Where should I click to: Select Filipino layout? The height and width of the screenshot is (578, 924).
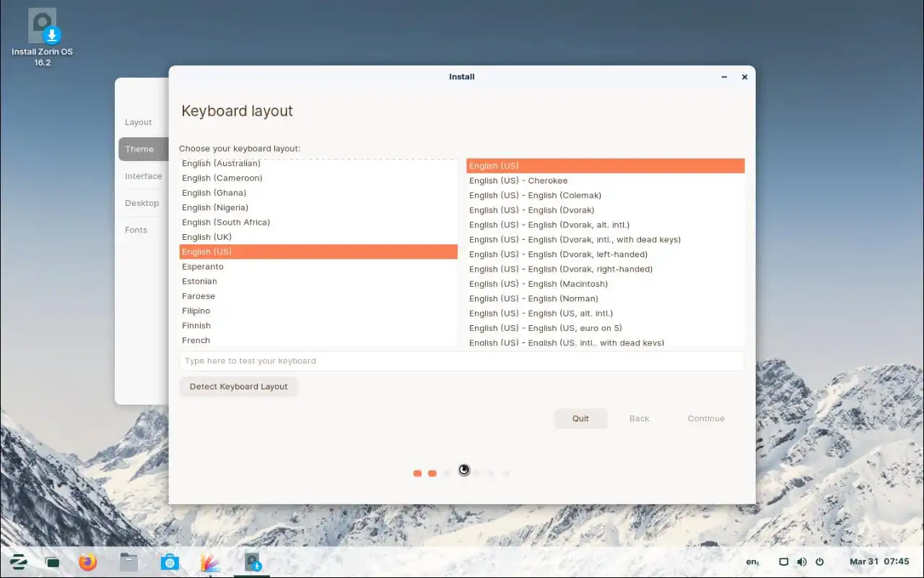[318, 311]
